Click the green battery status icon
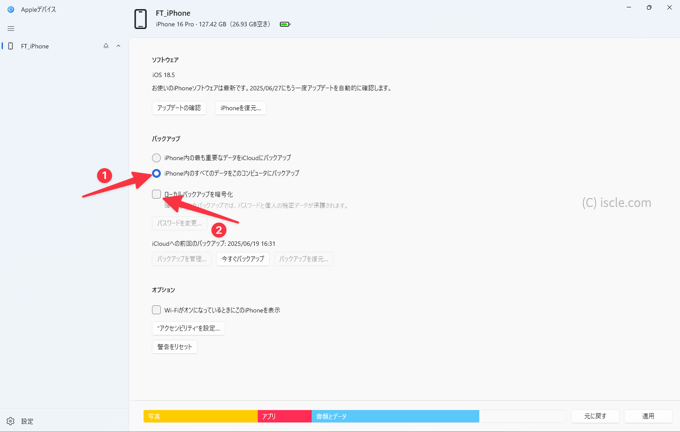The width and height of the screenshot is (680, 432). point(285,24)
